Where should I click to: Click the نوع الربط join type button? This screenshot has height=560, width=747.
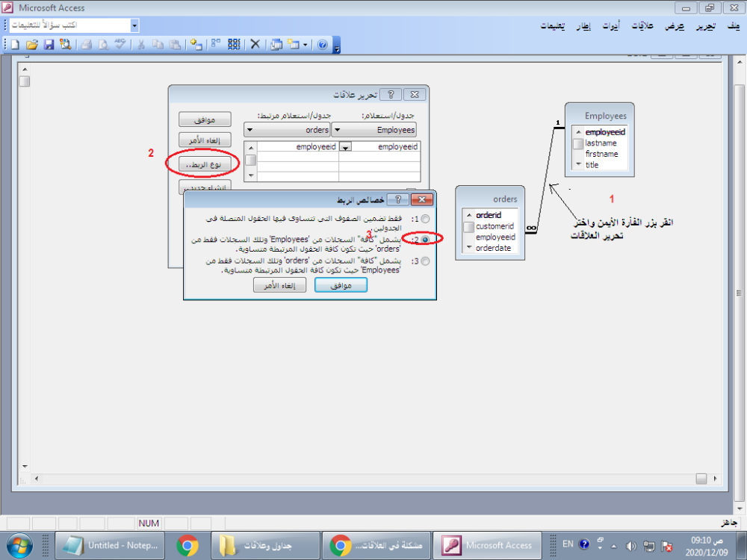click(205, 164)
